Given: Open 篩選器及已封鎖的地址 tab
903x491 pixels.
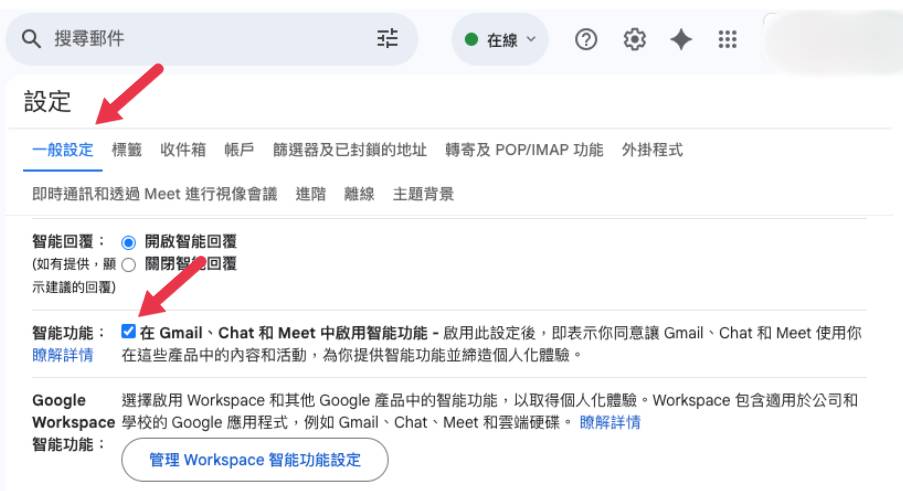Looking at the screenshot, I should coord(350,150).
